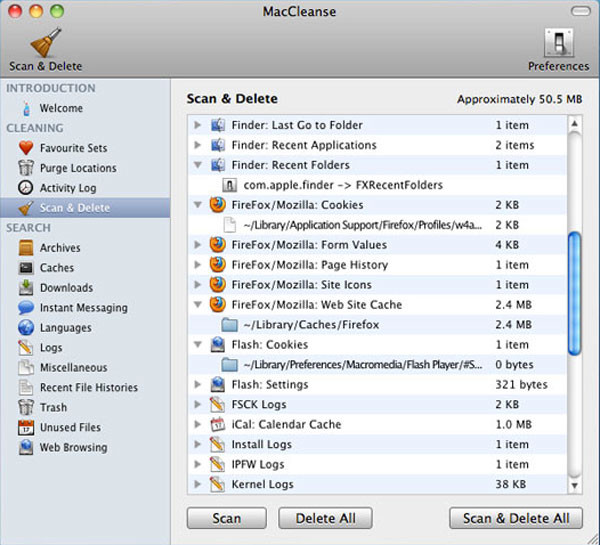Select Caches in the Search list
600x545 pixels.
[x=57, y=268]
